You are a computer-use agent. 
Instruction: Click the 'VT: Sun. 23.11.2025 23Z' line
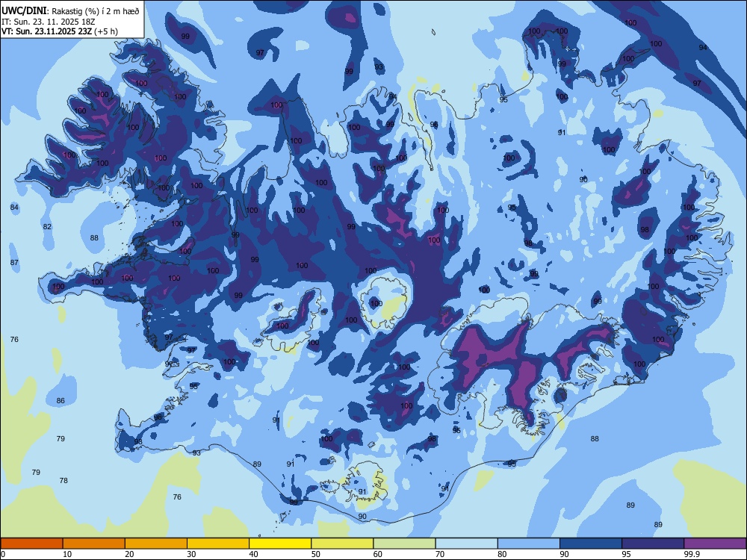pyautogui.click(x=46, y=31)
